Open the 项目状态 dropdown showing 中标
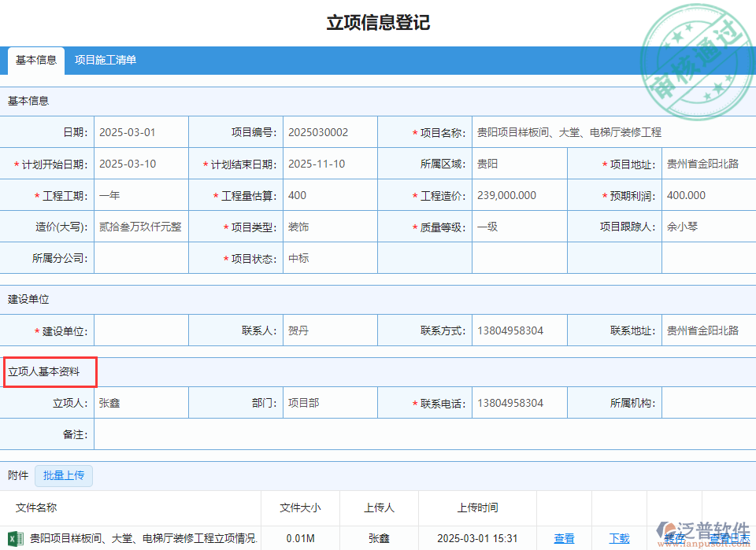This screenshot has height=550, width=756. (x=330, y=257)
